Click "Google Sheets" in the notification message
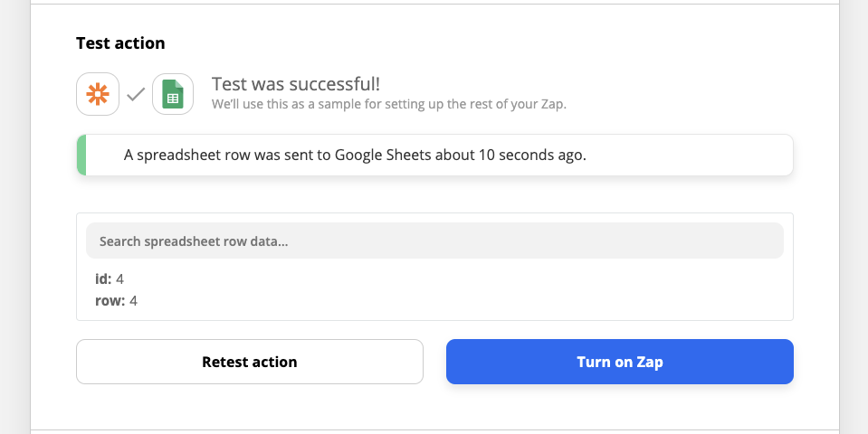Viewport: 868px width, 434px height. (383, 155)
